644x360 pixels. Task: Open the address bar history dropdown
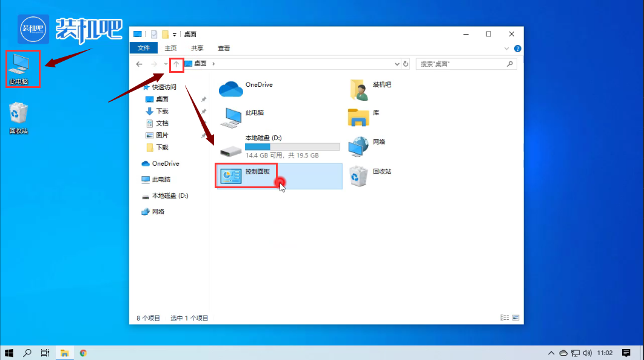(397, 64)
